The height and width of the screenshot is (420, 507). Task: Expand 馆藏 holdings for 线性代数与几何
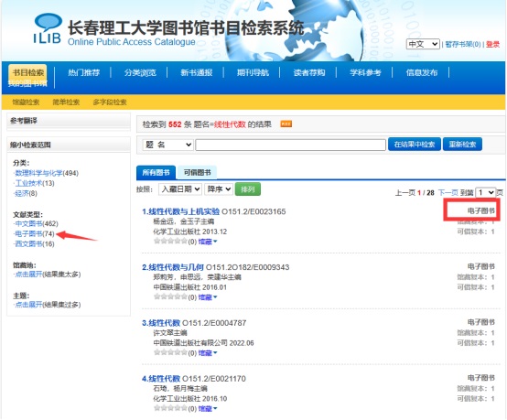click(208, 297)
